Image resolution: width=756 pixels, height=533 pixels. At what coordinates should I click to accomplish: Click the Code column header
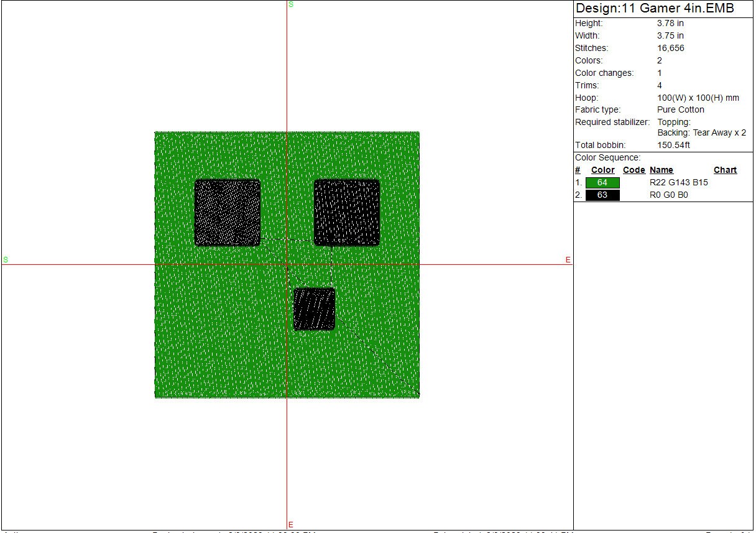(634, 170)
